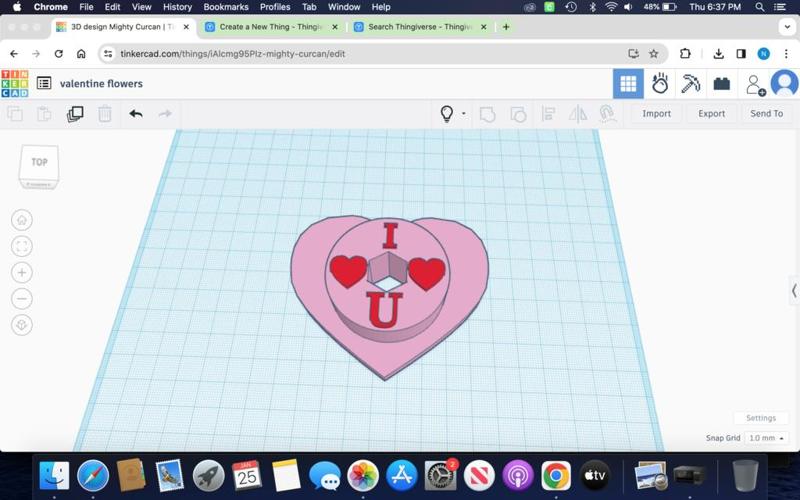800x500 pixels.
Task: Select the 3D design grid view
Action: (628, 84)
